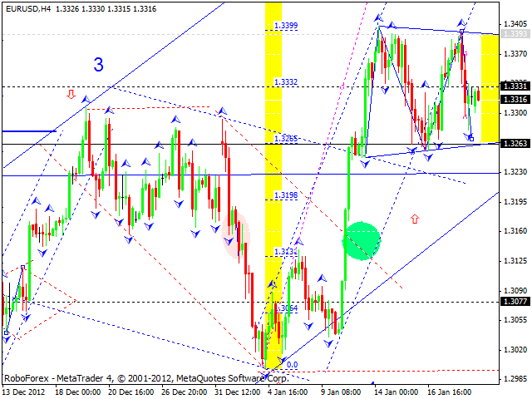Click the 1.3195 price axis label

[x=515, y=201]
